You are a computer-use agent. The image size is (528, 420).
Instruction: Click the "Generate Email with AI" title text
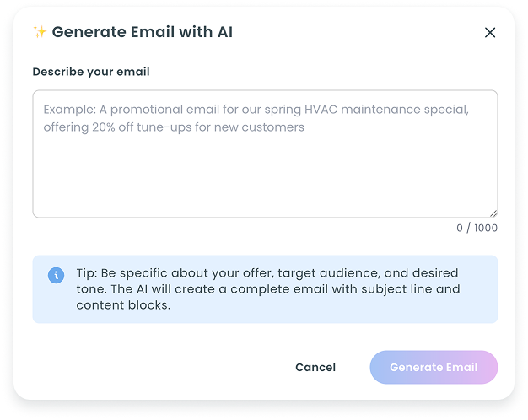click(x=142, y=32)
